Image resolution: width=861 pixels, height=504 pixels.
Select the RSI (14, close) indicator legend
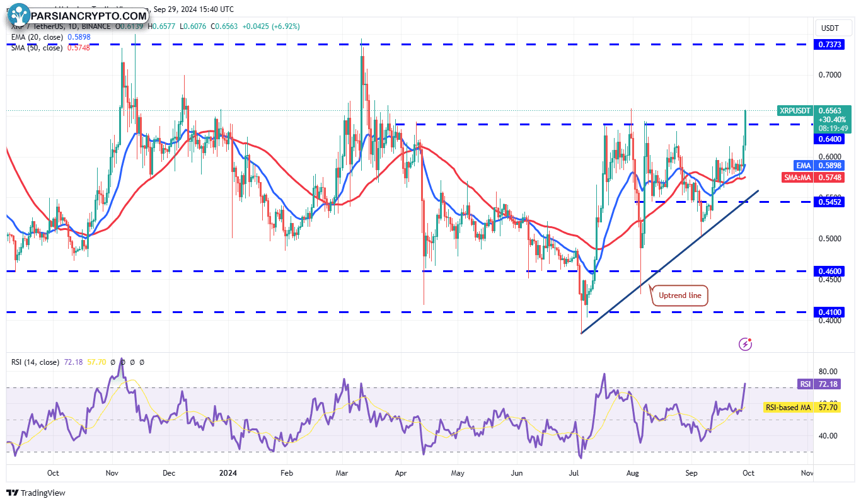pyautogui.click(x=35, y=362)
